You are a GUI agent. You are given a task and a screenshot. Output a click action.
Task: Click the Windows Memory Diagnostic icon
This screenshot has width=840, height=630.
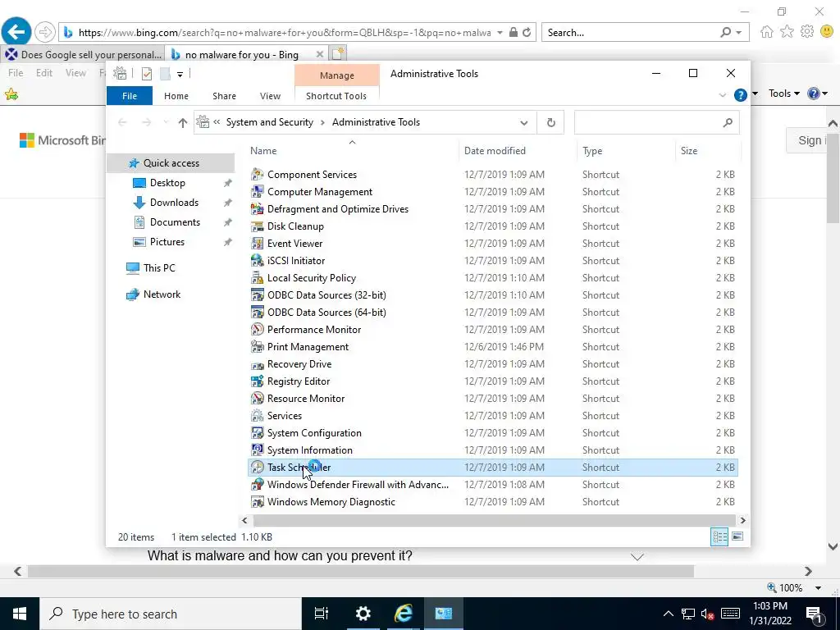pos(258,501)
